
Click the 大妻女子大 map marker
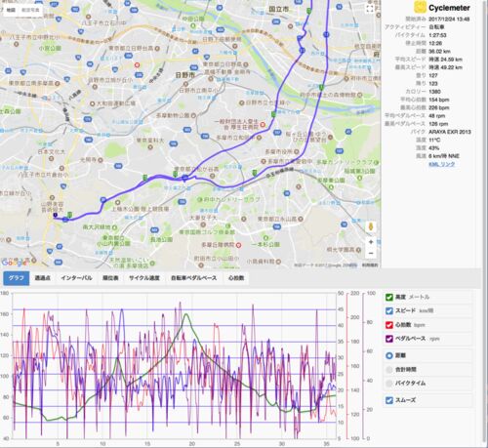tap(202, 224)
